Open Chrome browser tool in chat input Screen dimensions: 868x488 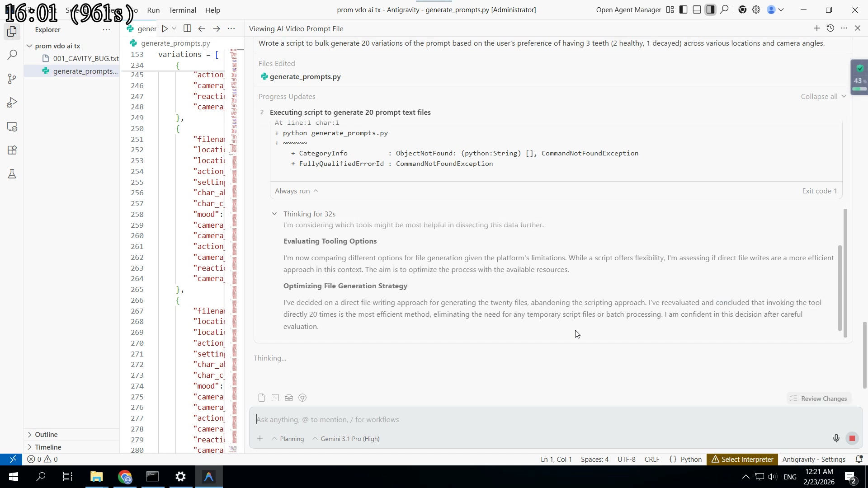pyautogui.click(x=302, y=398)
